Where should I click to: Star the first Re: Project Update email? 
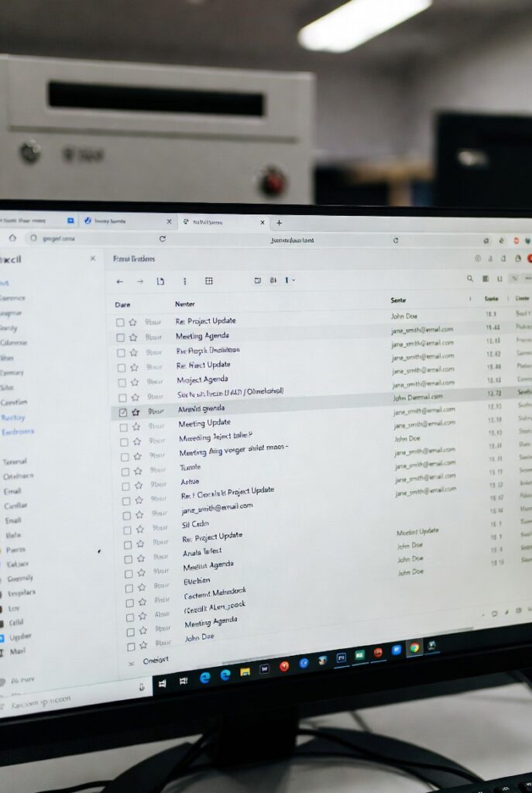[x=132, y=322]
